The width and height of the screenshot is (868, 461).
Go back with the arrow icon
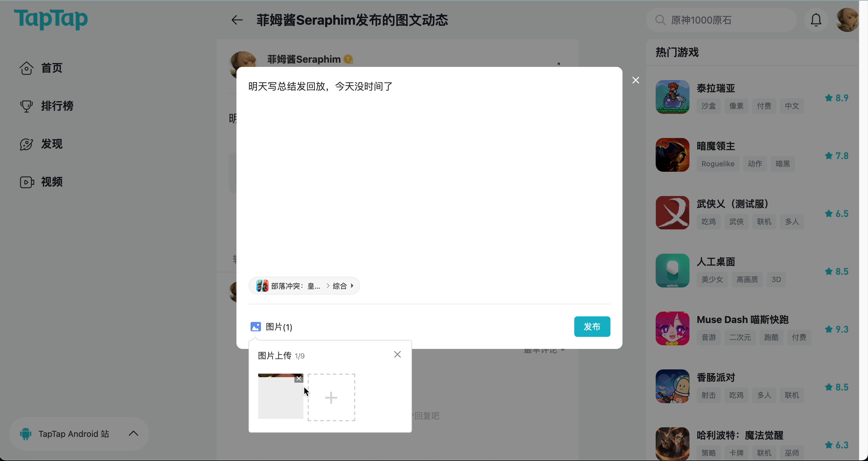pyautogui.click(x=237, y=20)
